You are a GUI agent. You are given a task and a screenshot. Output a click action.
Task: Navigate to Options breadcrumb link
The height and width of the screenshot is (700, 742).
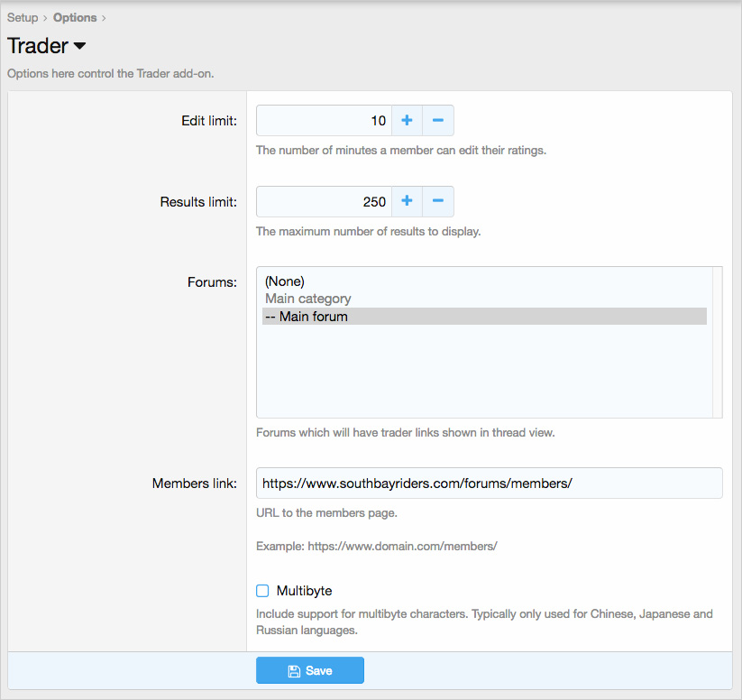(x=75, y=17)
